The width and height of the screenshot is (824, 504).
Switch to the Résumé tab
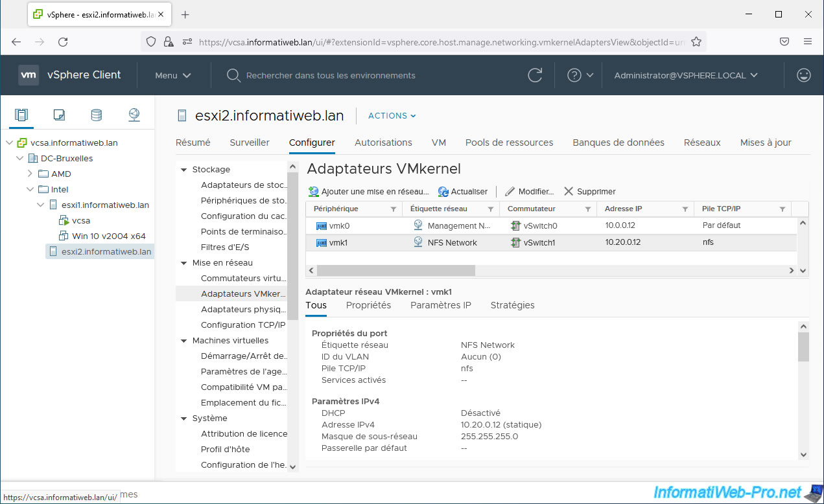(x=193, y=143)
